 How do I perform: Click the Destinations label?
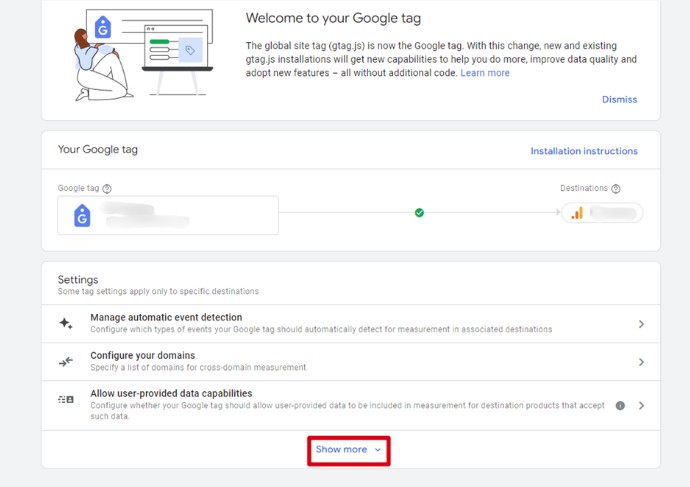click(584, 188)
